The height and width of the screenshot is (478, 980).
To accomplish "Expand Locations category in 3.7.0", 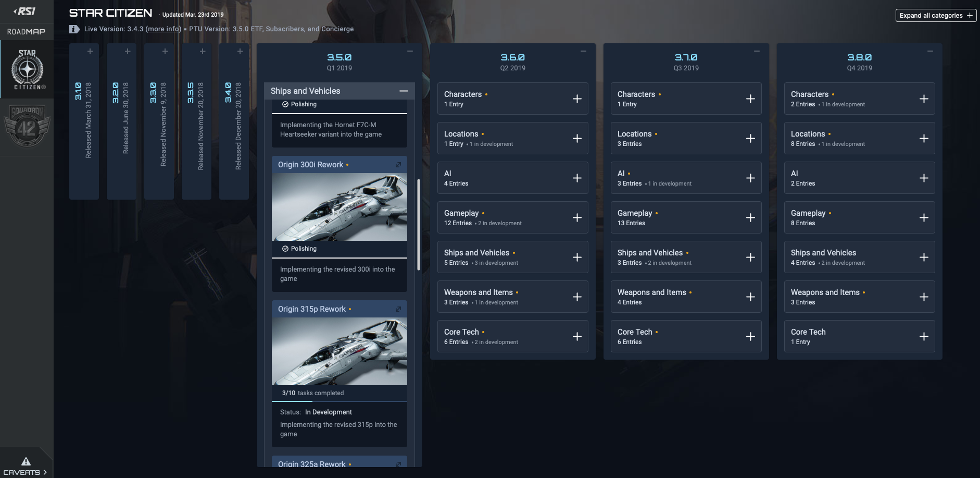I will coord(750,139).
